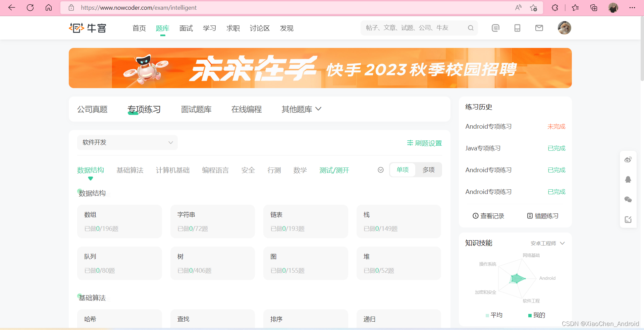The width and height of the screenshot is (644, 330).
Task: Select the 安全 category tab
Action: tap(248, 170)
